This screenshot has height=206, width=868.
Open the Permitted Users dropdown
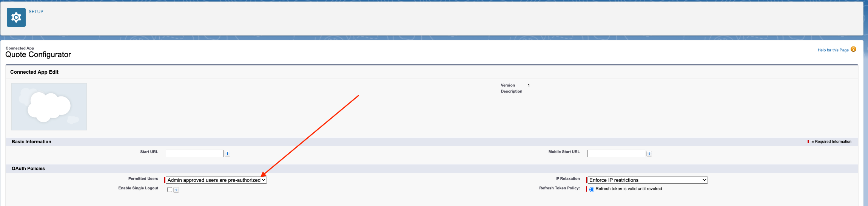[x=216, y=180]
